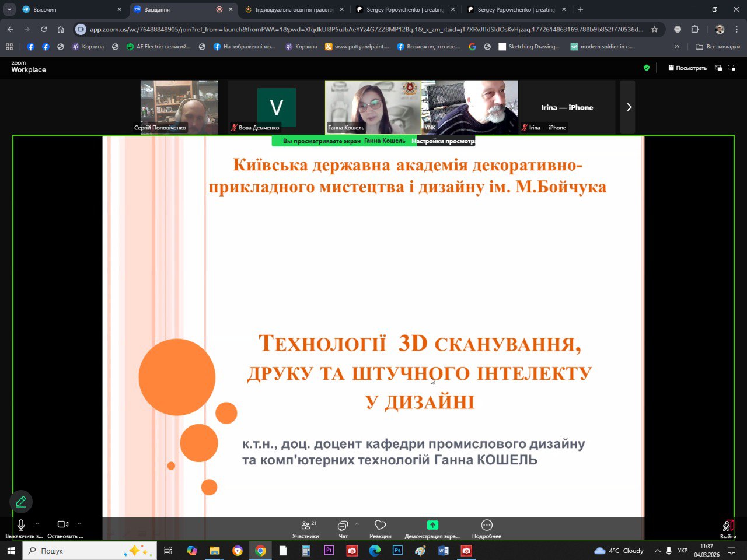This screenshot has height=560, width=747.
Task: Click the green encryption shield icon
Action: coord(646,68)
